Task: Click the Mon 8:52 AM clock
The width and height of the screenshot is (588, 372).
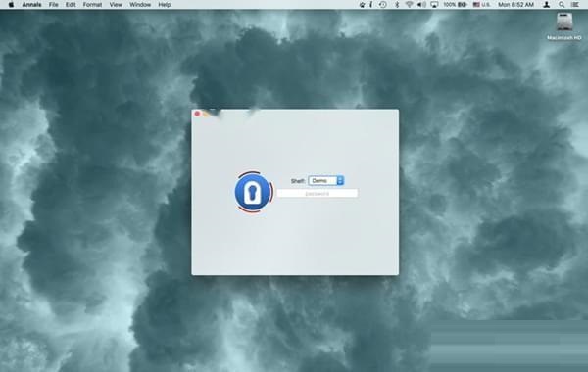Action: [515, 5]
